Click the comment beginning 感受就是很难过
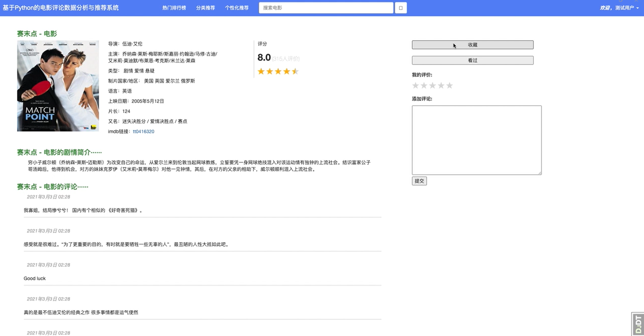644x336 pixels. pos(127,245)
